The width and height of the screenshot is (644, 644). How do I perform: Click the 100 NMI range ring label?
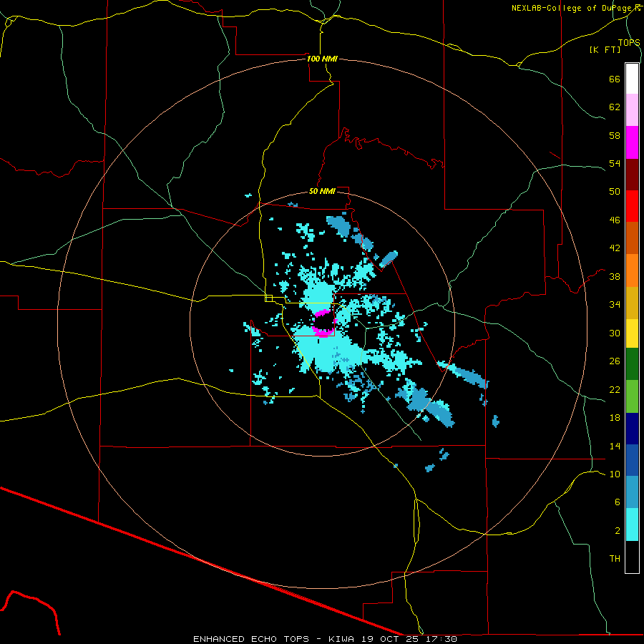(322, 59)
